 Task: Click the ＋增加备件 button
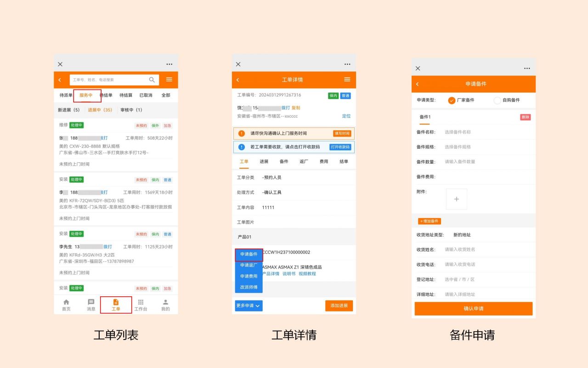pyautogui.click(x=430, y=221)
